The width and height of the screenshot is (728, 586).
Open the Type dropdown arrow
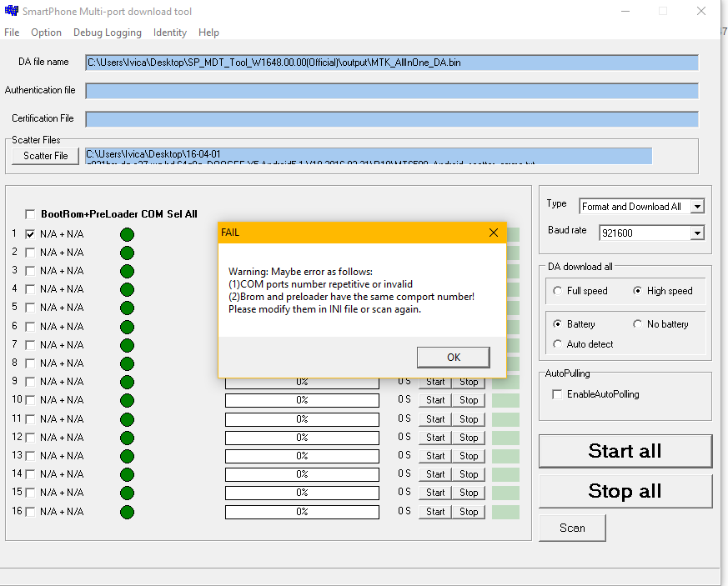(697, 207)
